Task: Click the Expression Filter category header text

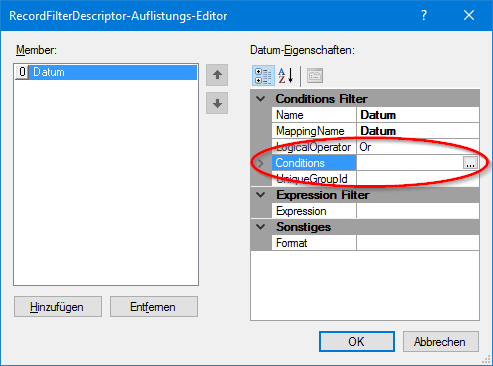Action: click(323, 195)
